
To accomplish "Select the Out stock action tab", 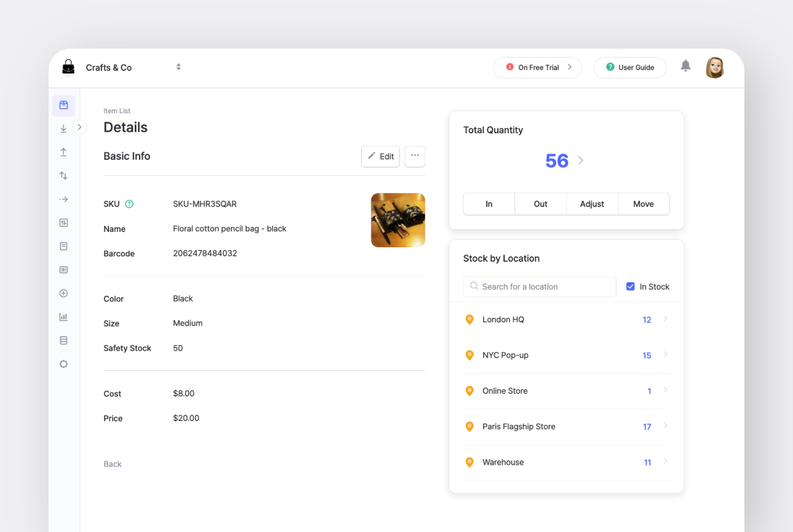I will [x=541, y=203].
